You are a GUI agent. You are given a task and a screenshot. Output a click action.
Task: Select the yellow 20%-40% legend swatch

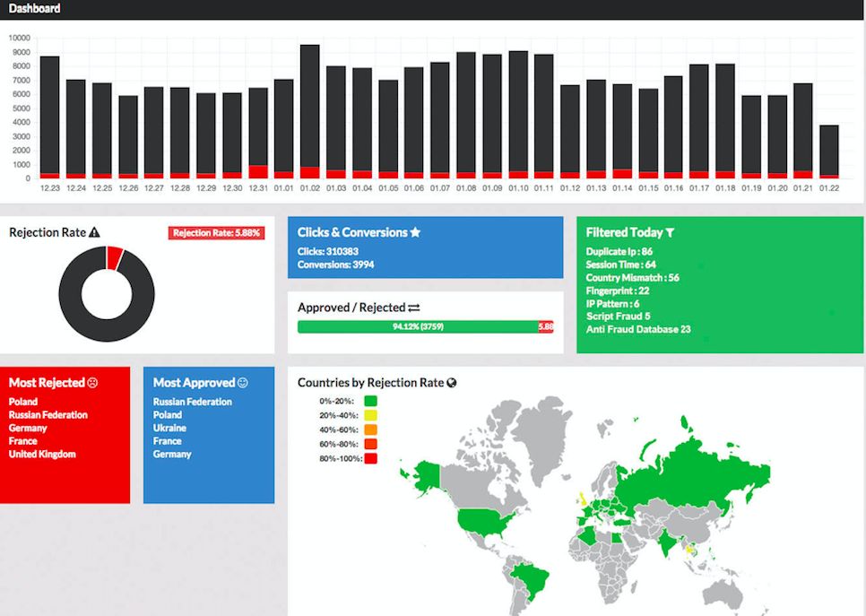(x=370, y=416)
